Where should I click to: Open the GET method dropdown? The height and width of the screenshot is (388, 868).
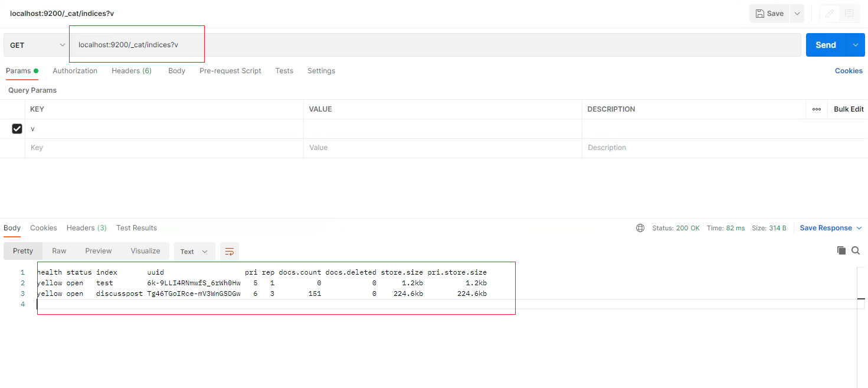[37, 45]
